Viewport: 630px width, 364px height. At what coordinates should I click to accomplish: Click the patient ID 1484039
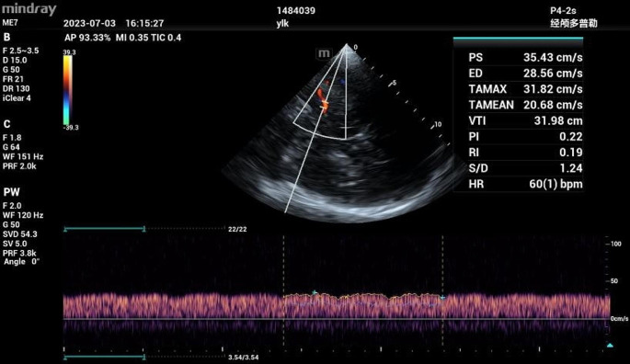296,11
